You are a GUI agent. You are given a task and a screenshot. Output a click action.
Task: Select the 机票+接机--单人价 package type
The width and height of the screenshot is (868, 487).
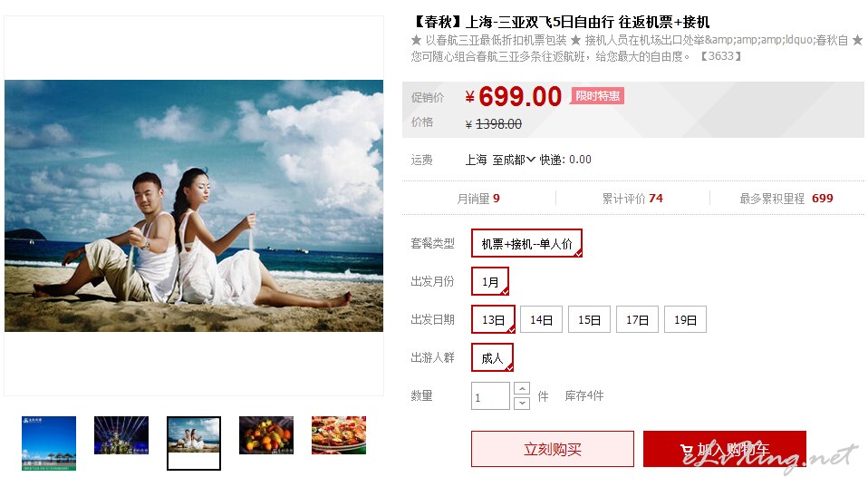pyautogui.click(x=526, y=243)
